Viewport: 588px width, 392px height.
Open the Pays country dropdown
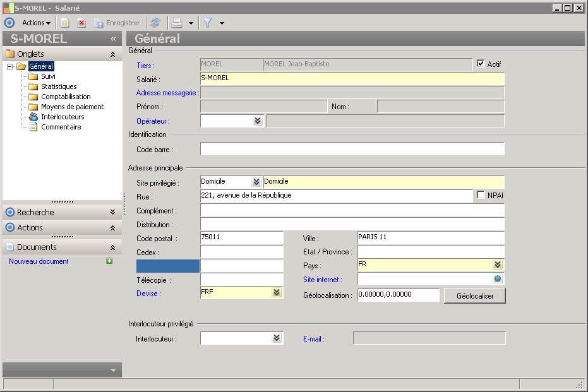coord(498,265)
